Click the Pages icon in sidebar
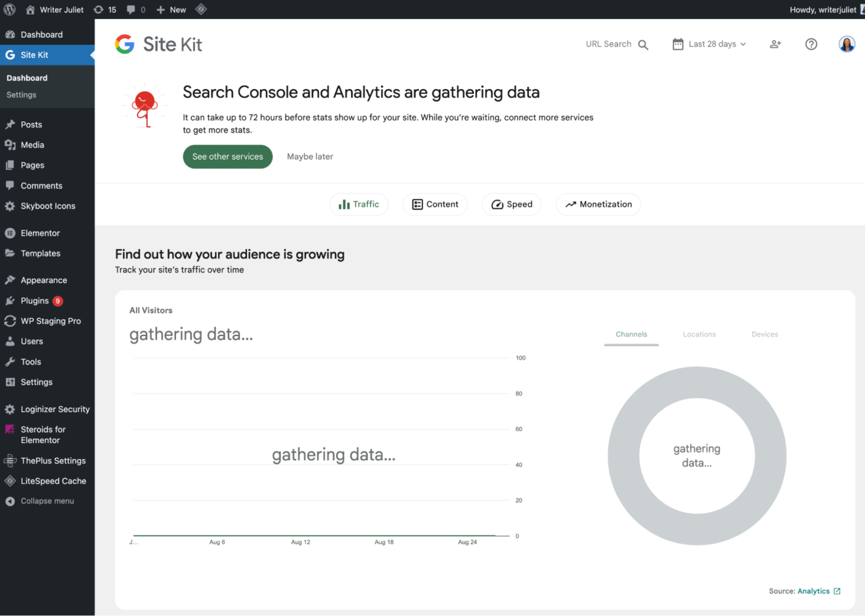865x616 pixels. point(10,165)
